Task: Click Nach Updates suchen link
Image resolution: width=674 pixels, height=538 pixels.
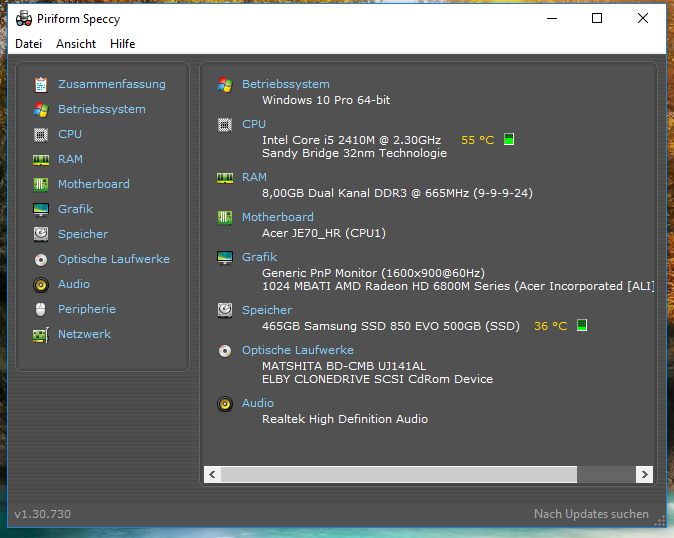Action: [x=591, y=514]
